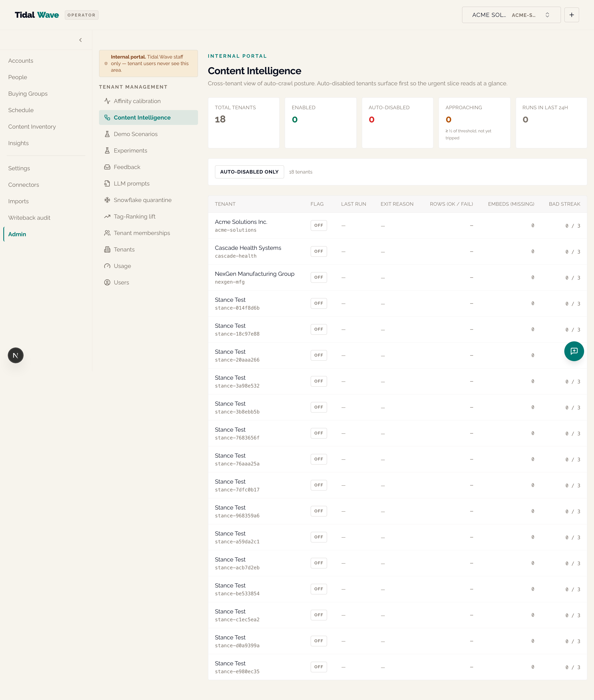594x700 pixels.
Task: Click Cascade Health Systems tenant name
Action: tap(248, 248)
